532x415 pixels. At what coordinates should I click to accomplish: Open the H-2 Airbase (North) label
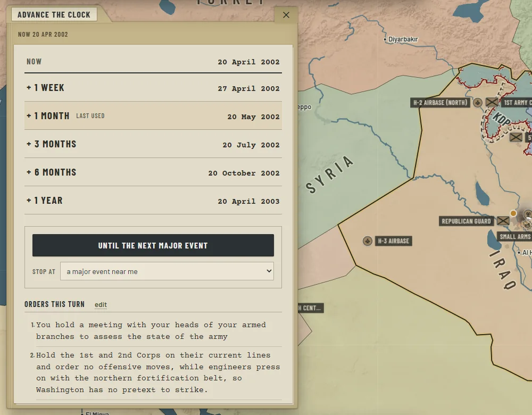tap(440, 103)
